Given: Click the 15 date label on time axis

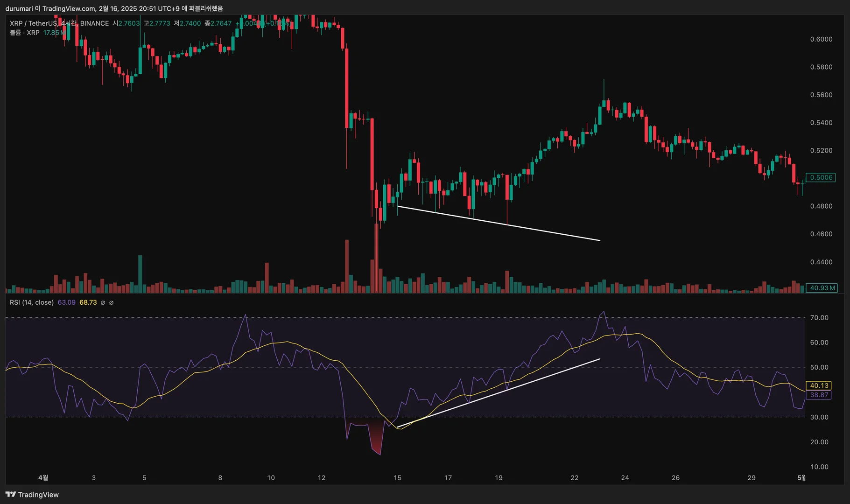Looking at the screenshot, I should point(397,478).
